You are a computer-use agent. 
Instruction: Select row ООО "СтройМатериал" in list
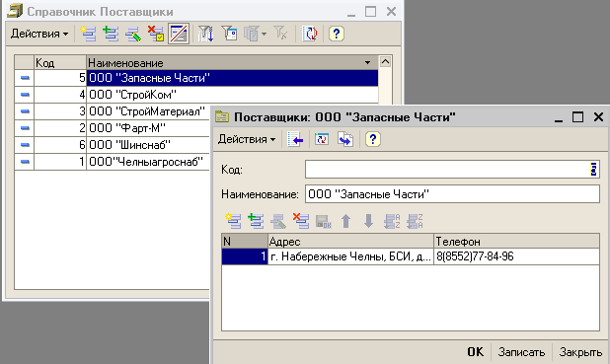coord(113,111)
